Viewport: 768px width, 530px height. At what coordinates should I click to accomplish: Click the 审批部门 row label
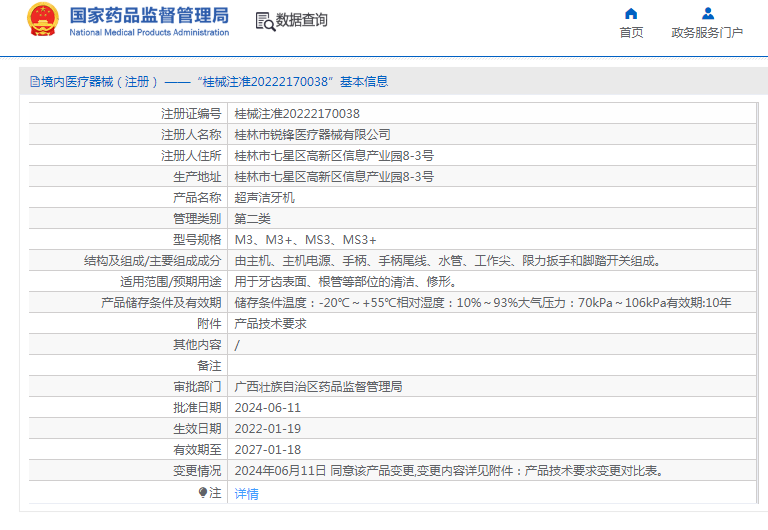point(197,387)
